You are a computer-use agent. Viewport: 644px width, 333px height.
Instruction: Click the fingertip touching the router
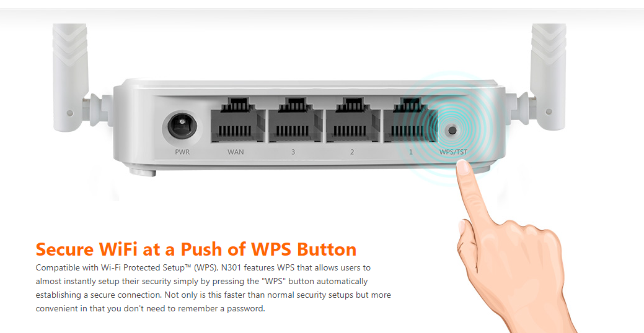(463, 167)
